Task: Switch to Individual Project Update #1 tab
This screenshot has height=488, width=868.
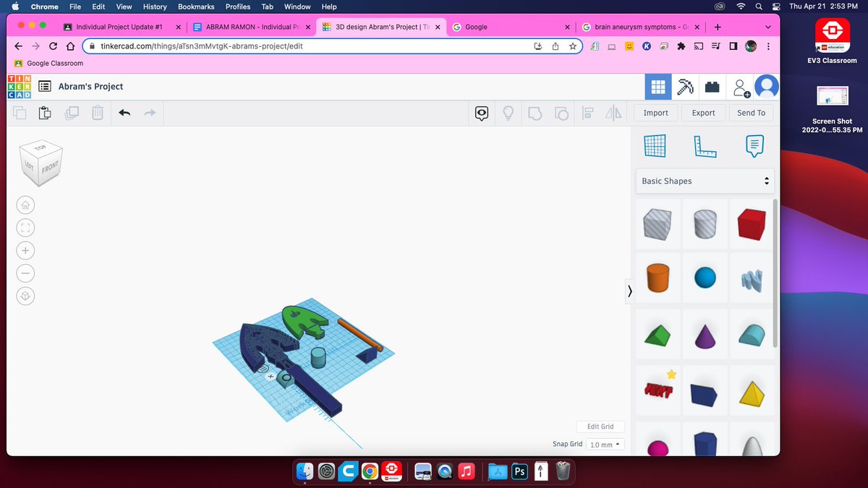Action: coord(122,27)
